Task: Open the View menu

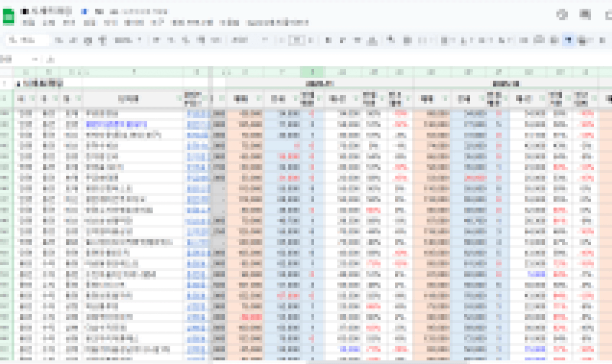Action: pyautogui.click(x=69, y=23)
